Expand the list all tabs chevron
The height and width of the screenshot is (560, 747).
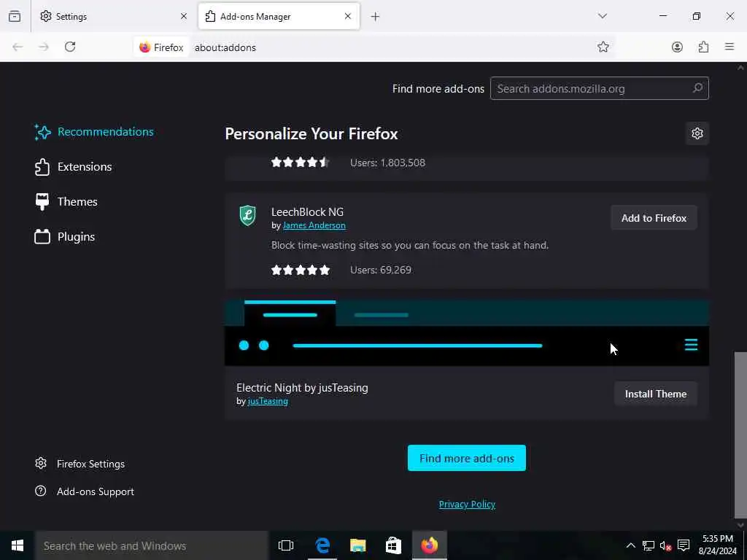click(603, 16)
